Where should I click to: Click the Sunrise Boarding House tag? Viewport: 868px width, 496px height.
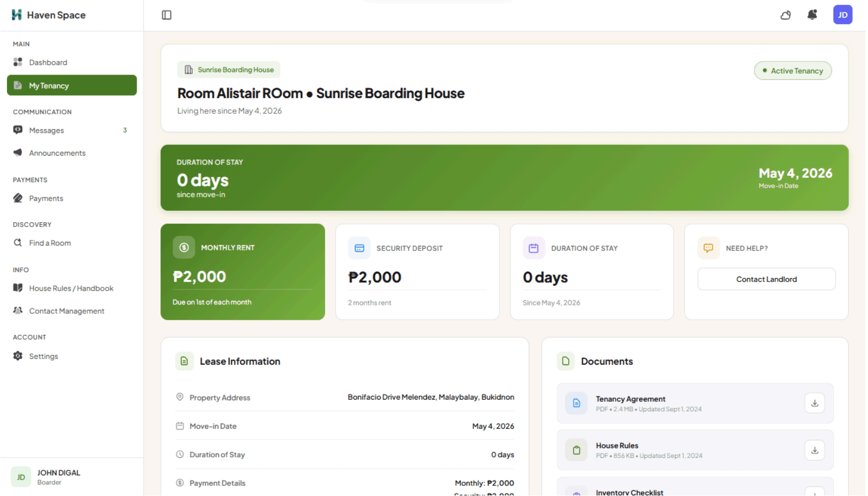click(x=229, y=70)
